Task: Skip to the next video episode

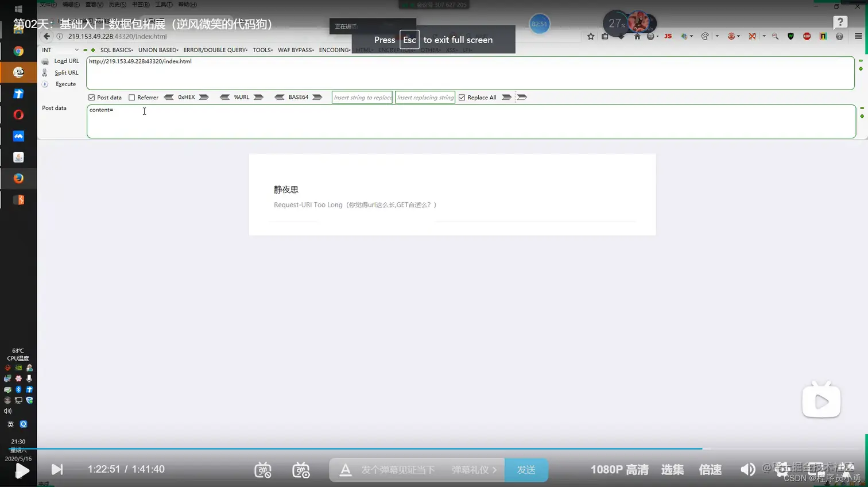Action: click(57, 470)
